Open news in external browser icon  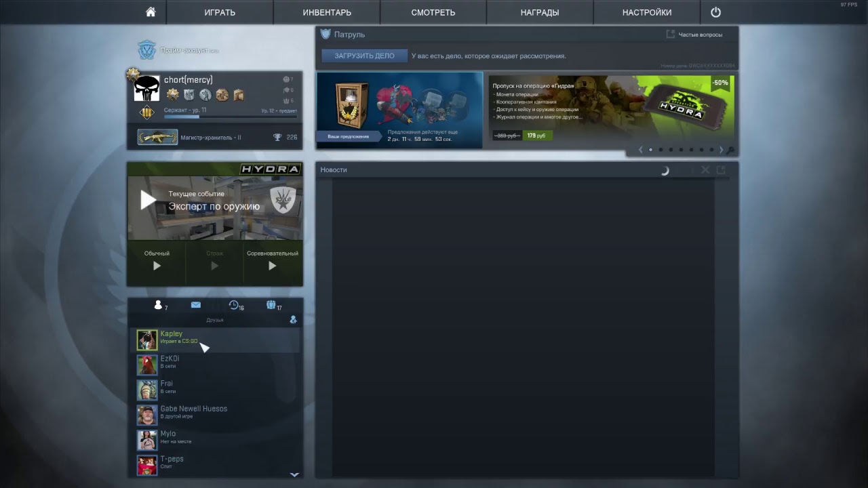721,170
